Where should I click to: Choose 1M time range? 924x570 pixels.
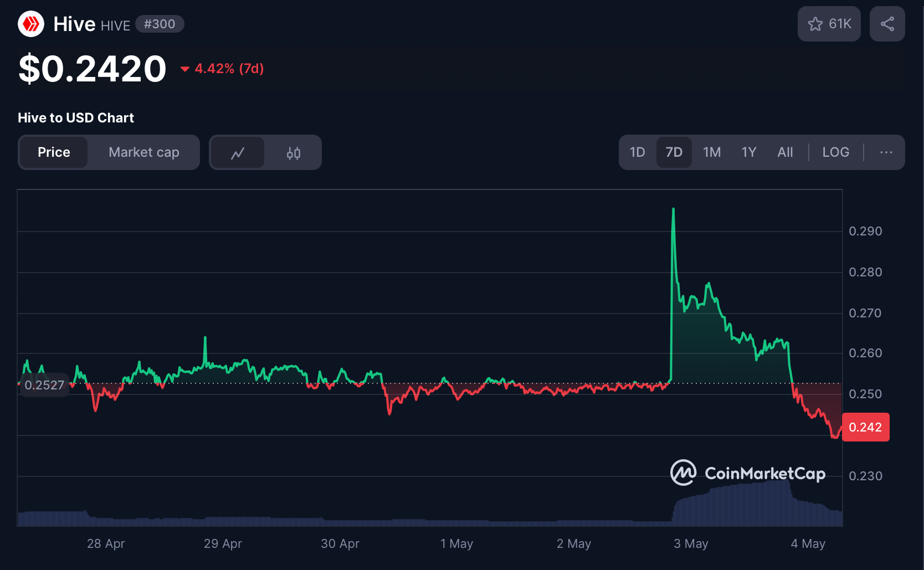[x=712, y=152]
